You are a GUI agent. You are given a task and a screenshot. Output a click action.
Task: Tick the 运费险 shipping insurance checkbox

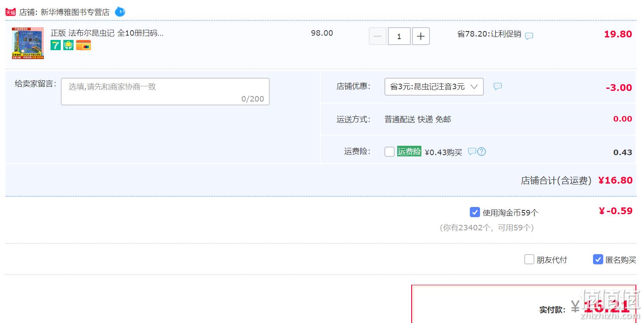point(390,152)
